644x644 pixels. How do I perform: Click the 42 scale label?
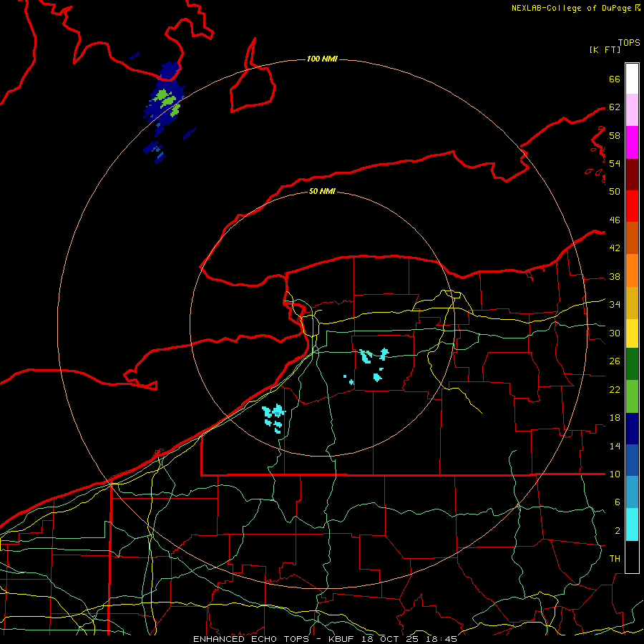click(615, 248)
